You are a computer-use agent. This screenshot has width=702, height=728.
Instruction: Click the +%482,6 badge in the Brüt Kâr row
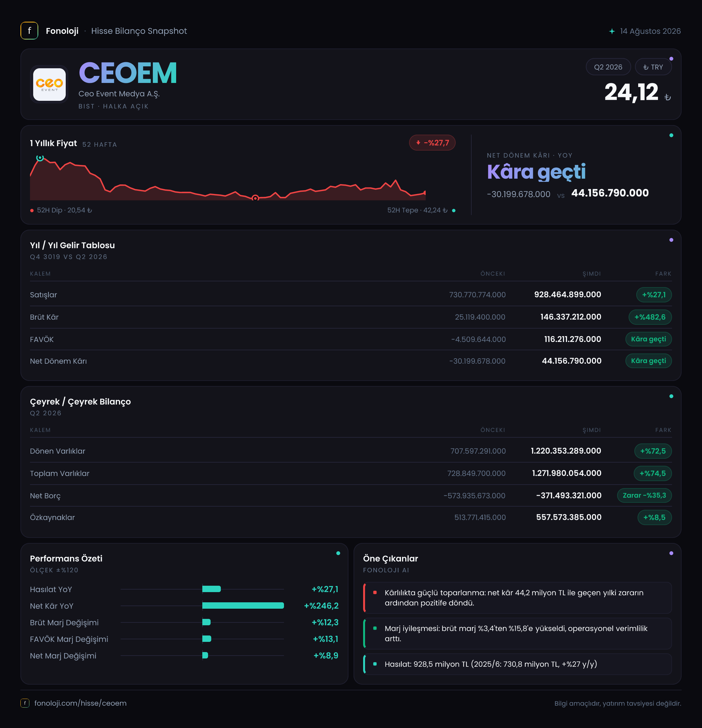650,317
